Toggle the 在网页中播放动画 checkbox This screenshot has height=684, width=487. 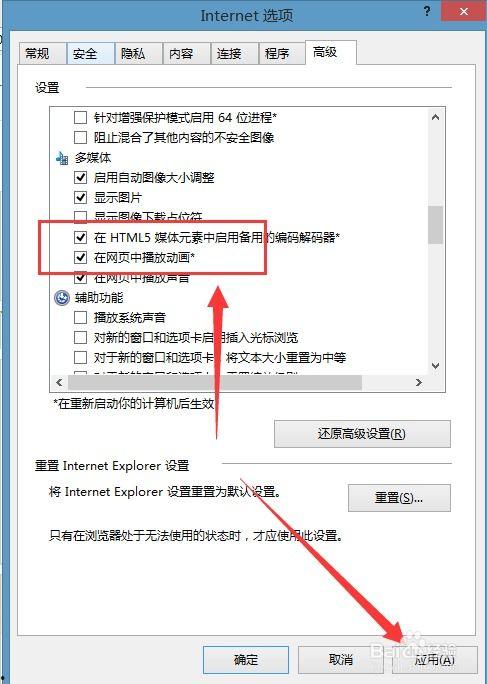click(x=80, y=257)
